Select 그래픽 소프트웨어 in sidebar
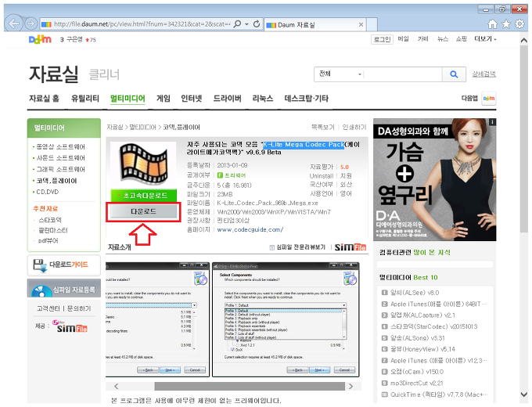Screen dimensions: 532x407 60,169
